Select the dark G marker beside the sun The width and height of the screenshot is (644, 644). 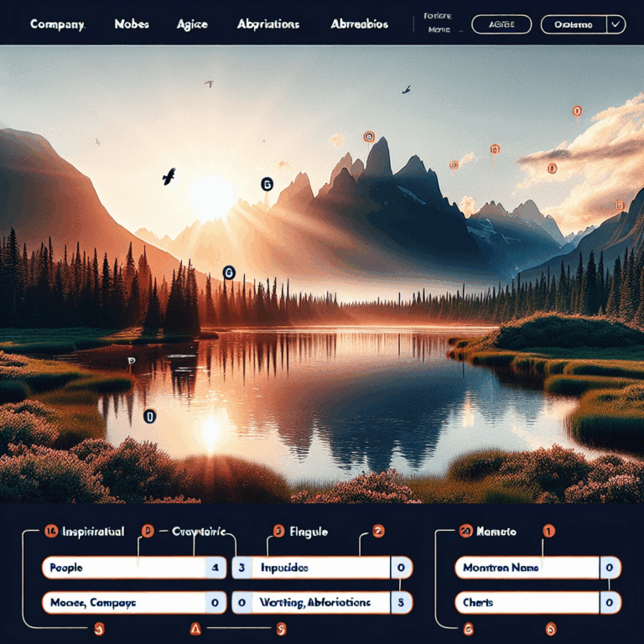click(267, 184)
